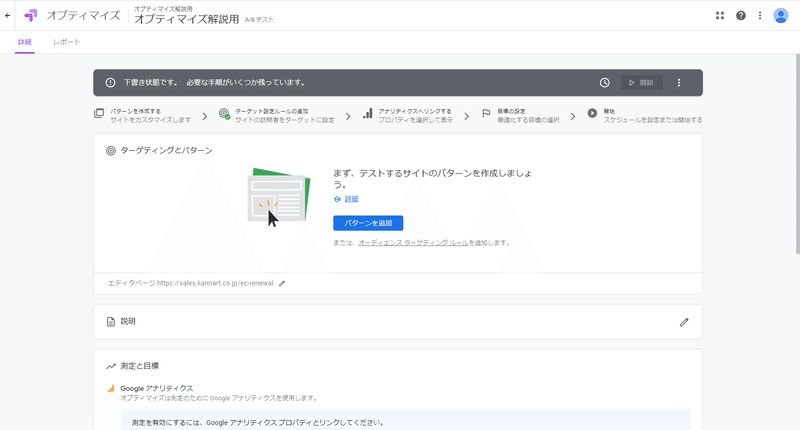Click the page vertical scrollbar
Screen dimensions: 800x430
click(x=797, y=153)
